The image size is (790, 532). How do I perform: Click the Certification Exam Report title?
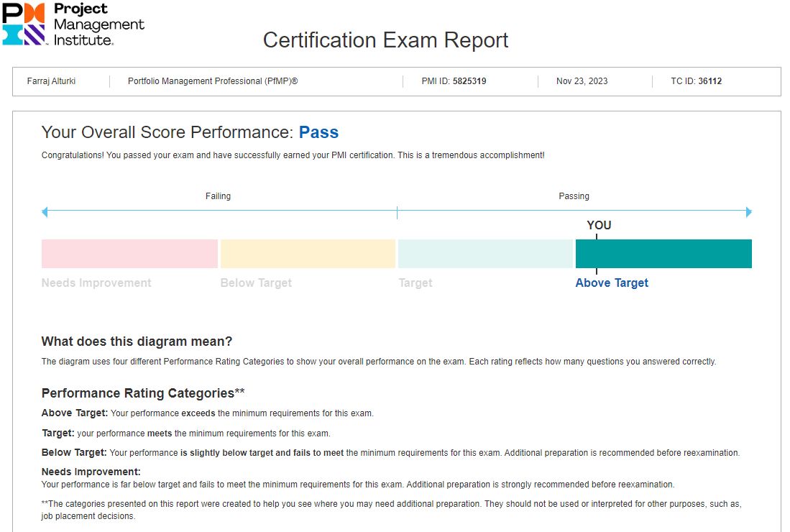(385, 40)
